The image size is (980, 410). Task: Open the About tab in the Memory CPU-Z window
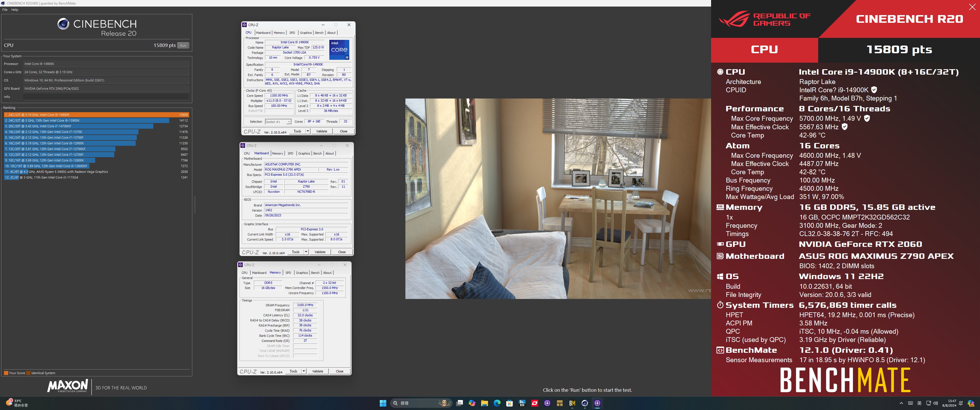327,273
